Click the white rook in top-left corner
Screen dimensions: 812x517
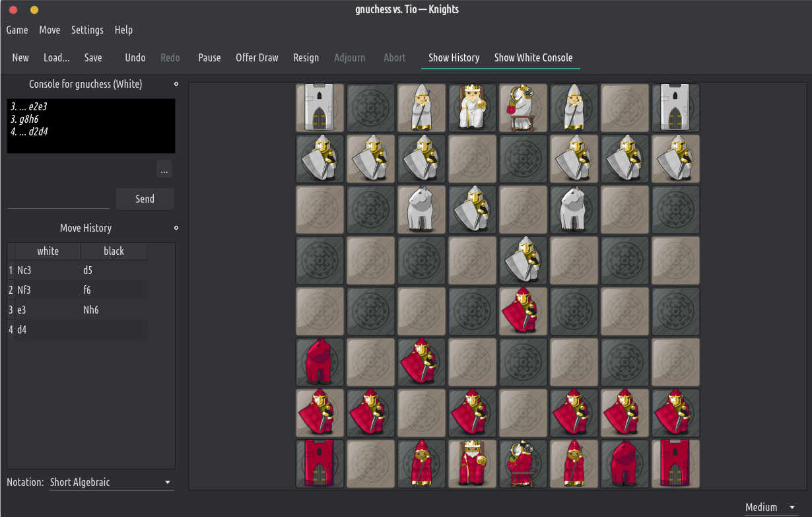[320, 108]
